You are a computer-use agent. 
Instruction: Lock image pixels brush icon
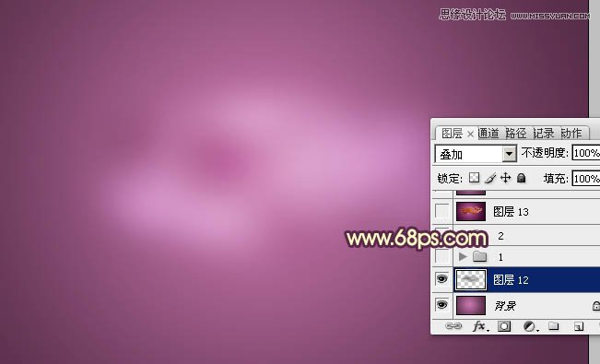[x=490, y=178]
